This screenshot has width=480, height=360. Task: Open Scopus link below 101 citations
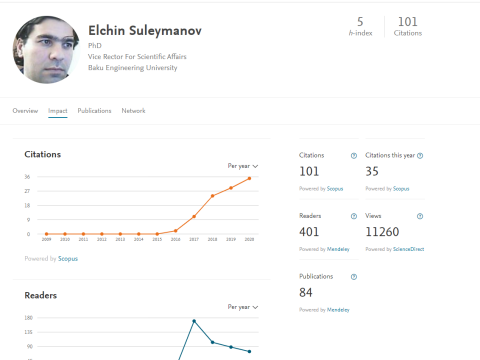coord(335,189)
